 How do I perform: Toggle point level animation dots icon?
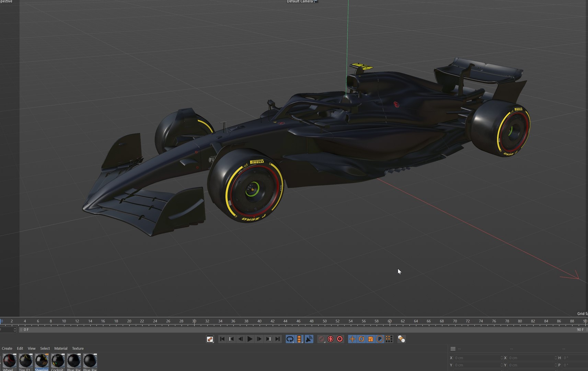(x=389, y=339)
